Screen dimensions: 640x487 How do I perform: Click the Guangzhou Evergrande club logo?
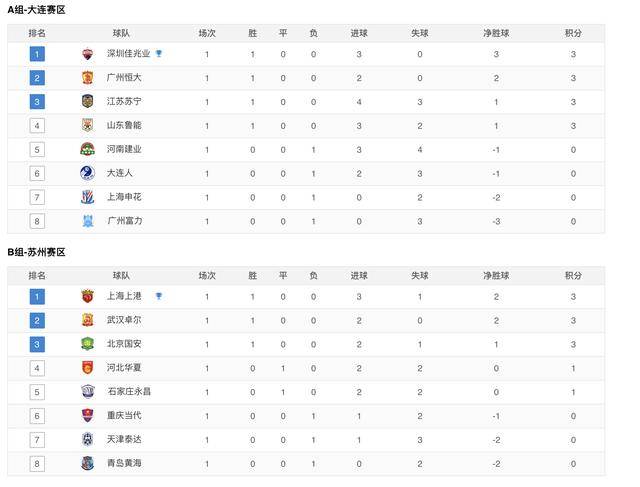(x=87, y=78)
